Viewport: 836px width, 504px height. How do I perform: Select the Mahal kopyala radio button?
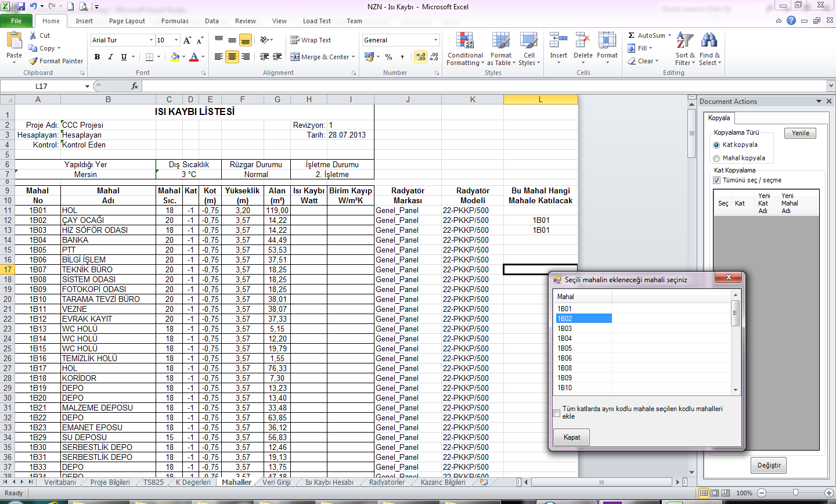[x=716, y=158]
